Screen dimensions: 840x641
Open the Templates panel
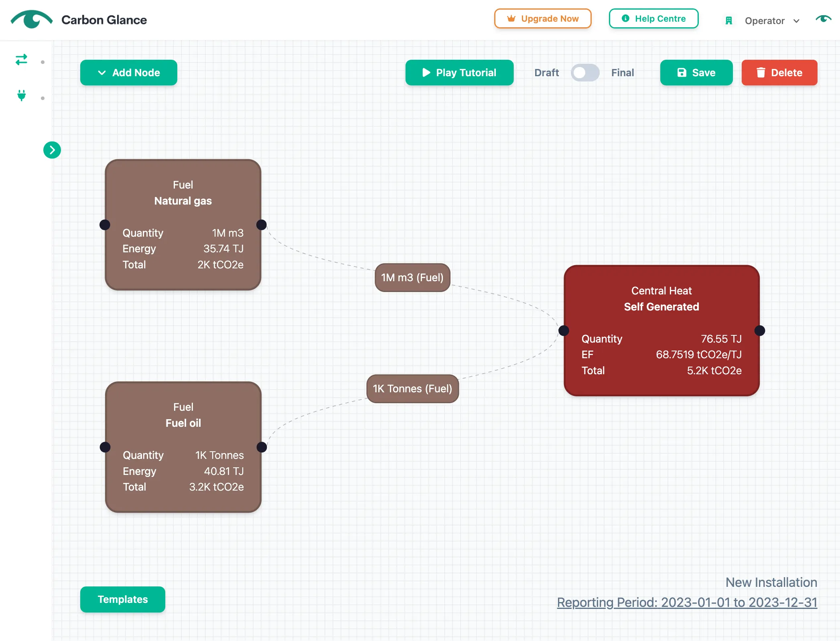pos(123,599)
